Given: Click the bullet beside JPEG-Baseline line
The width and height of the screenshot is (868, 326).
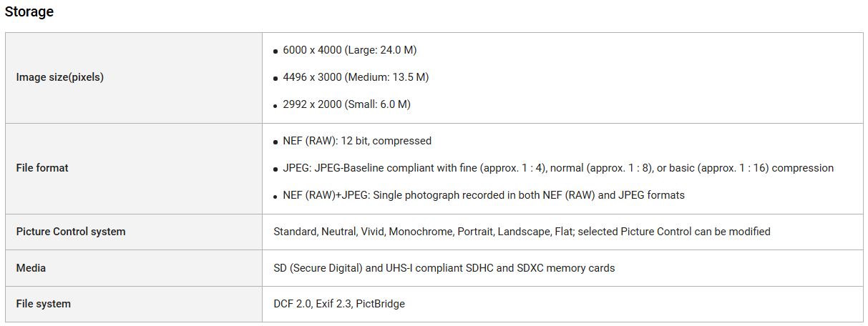Looking at the screenshot, I should [275, 170].
